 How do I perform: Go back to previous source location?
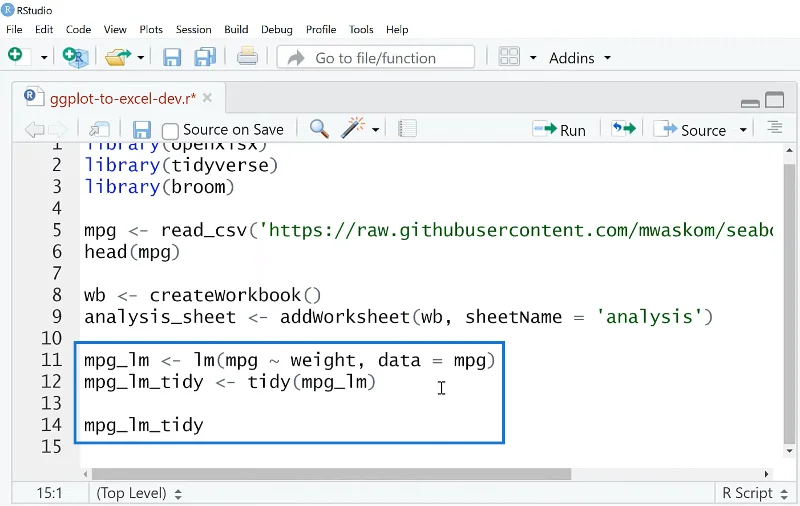(34, 130)
